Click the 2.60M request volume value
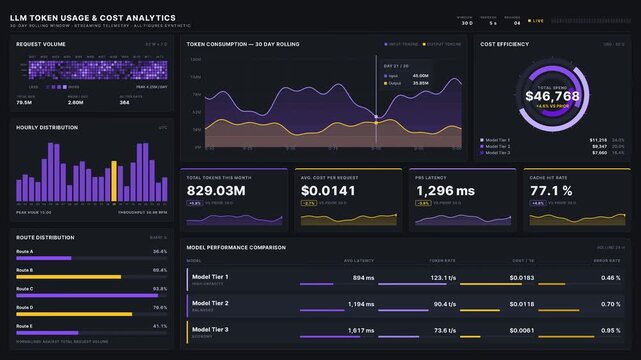The height and width of the screenshot is (360, 641). [x=76, y=103]
